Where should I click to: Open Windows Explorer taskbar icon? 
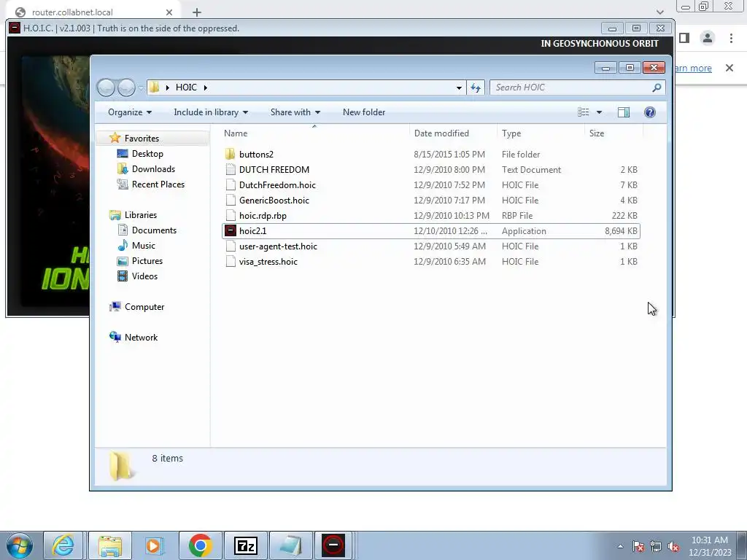[x=110, y=545]
